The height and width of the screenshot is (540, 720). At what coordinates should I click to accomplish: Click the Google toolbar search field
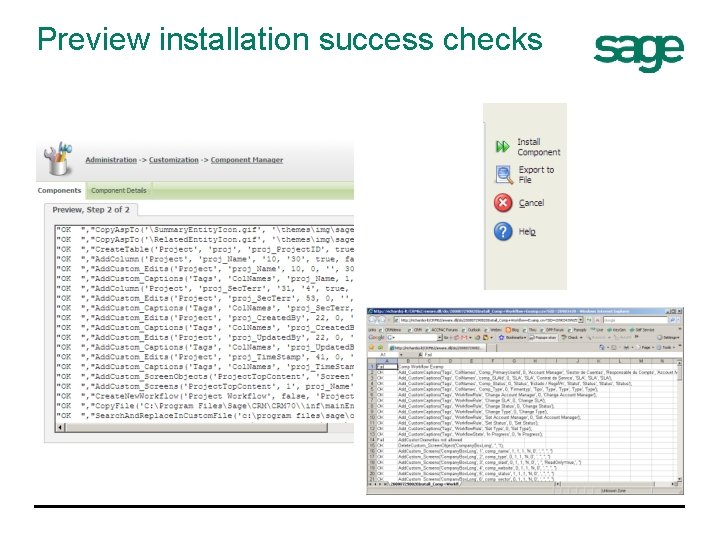point(414,338)
